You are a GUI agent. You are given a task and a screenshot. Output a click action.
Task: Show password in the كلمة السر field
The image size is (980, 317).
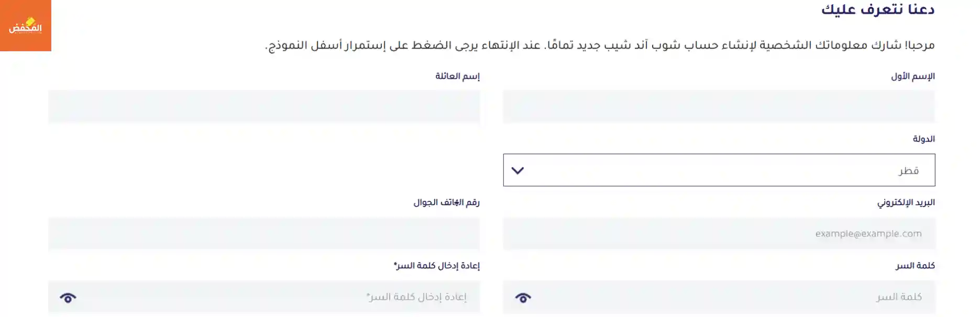tap(523, 298)
